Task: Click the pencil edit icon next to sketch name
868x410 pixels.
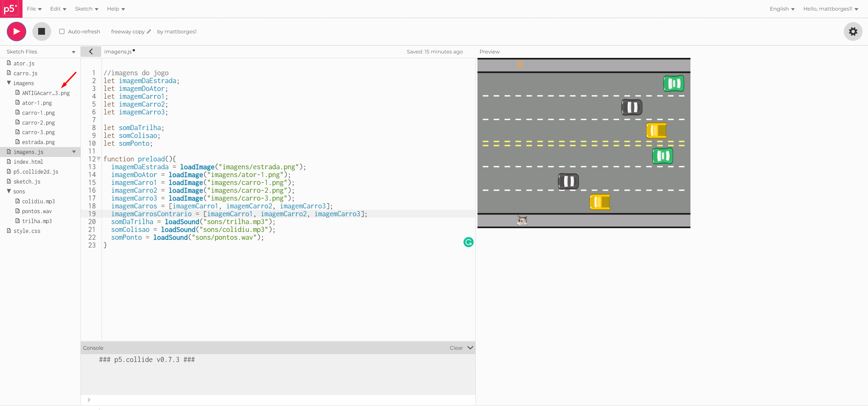Action: (x=149, y=32)
